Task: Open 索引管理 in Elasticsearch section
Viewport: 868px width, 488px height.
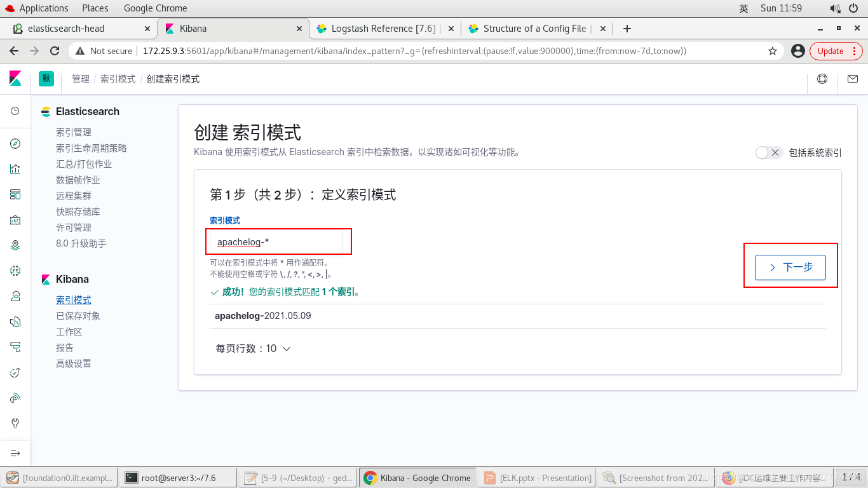Action: tap(74, 132)
